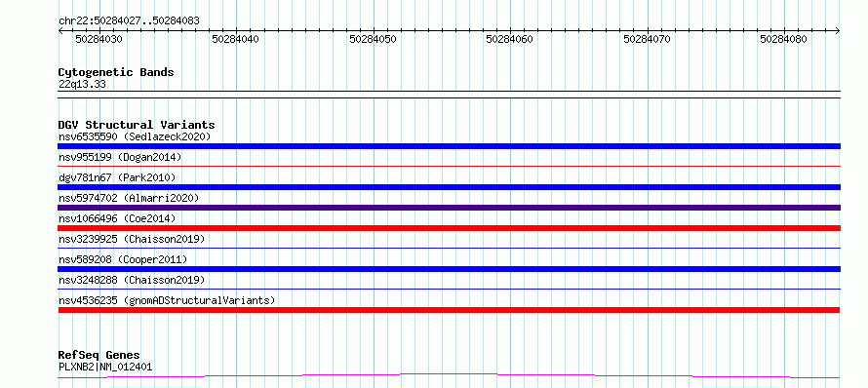
Task: Click the thin blue line under nsv3239925
Action: (x=449, y=248)
